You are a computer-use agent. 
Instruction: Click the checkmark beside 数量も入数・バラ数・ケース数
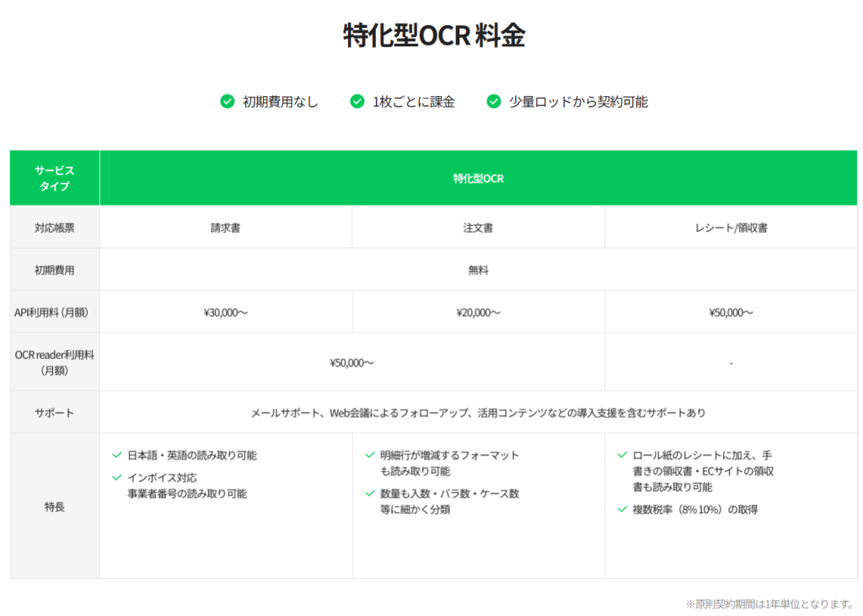point(372,495)
